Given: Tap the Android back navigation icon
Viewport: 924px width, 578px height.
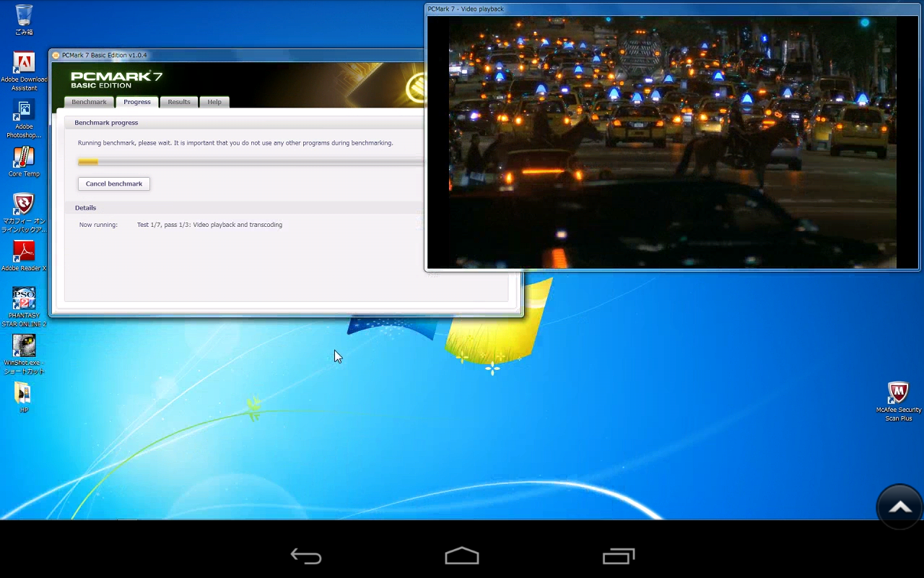Looking at the screenshot, I should coord(306,556).
